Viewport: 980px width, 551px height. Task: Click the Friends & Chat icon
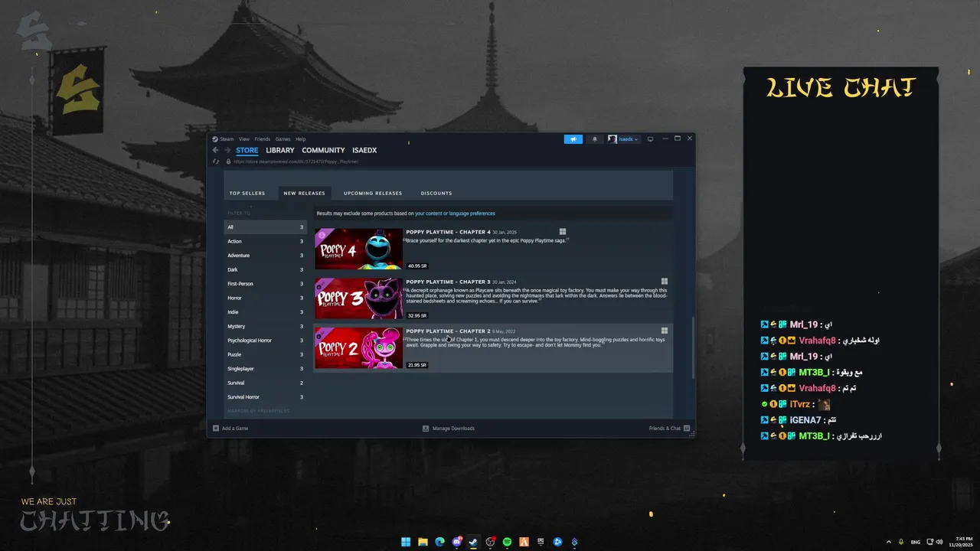tap(687, 429)
